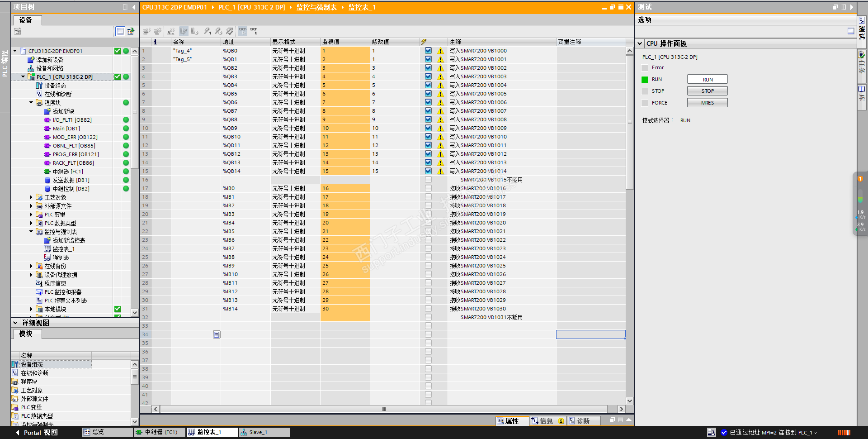Click the RUN button on CPU panel

tap(708, 79)
